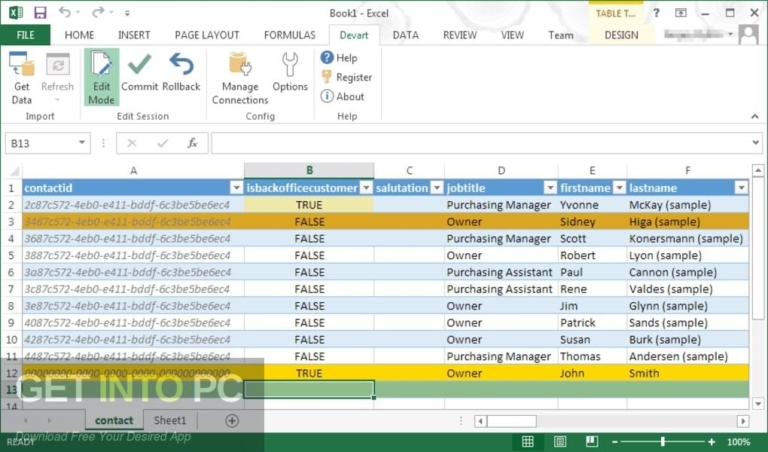Viewport: 768px width, 452px height.
Task: Open Excel help question mark
Action: [x=656, y=13]
